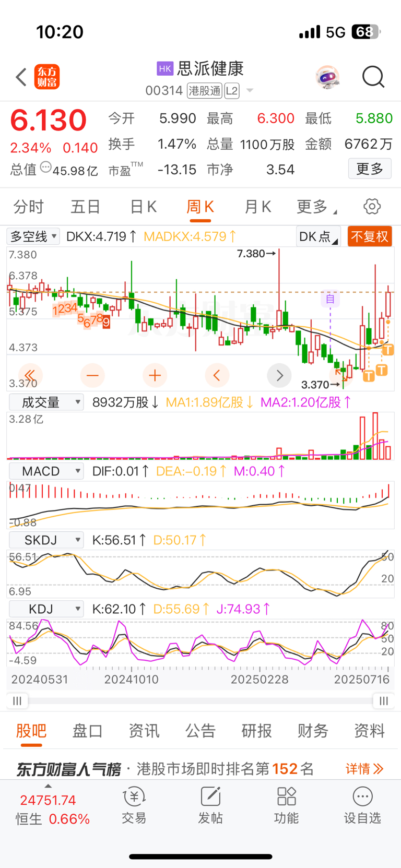
Task: Open the 多空线 indicator dropdown
Action: click(33, 236)
